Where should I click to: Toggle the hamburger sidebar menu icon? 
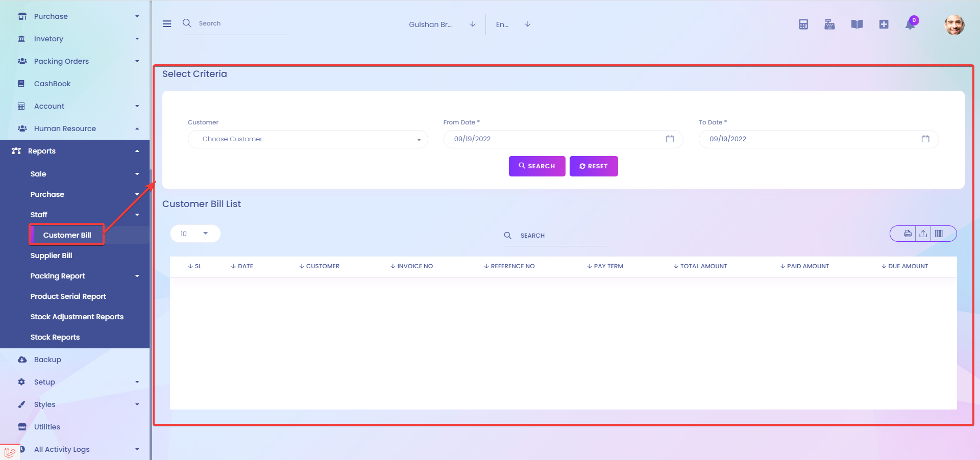click(x=167, y=24)
